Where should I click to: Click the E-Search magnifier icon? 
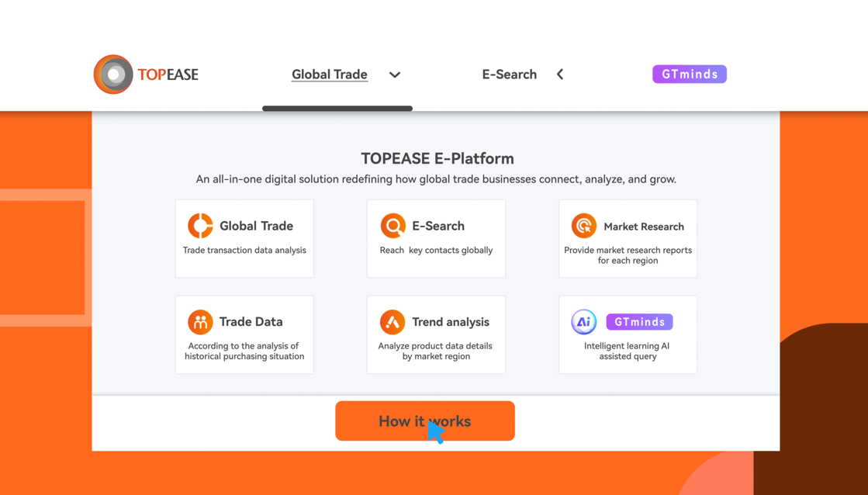393,226
